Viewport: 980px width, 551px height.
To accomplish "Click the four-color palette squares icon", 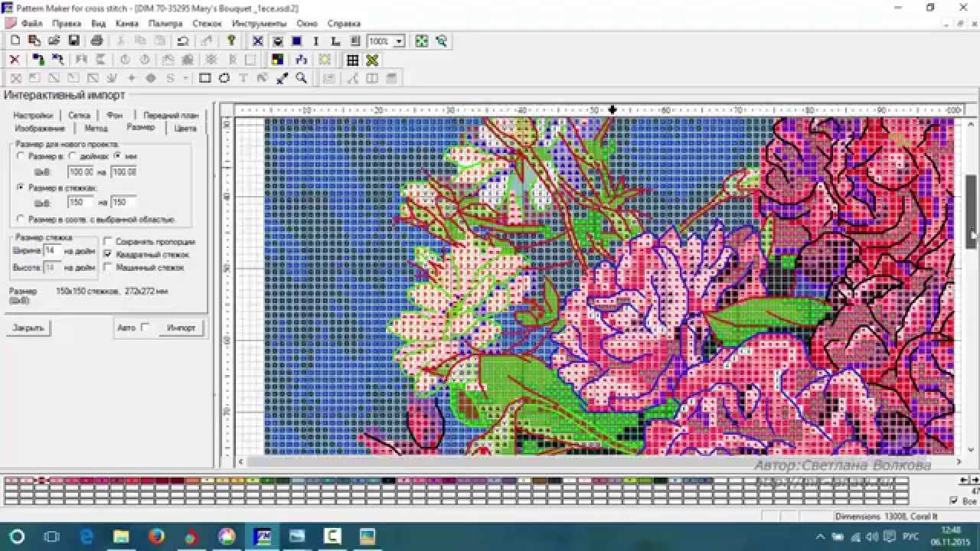I will pos(277,59).
